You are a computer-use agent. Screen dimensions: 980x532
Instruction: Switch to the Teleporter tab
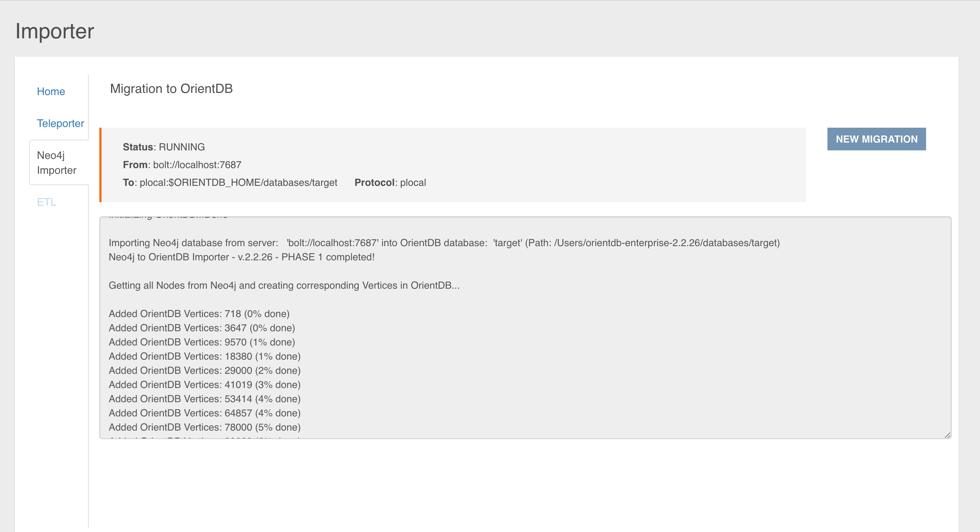coord(60,123)
